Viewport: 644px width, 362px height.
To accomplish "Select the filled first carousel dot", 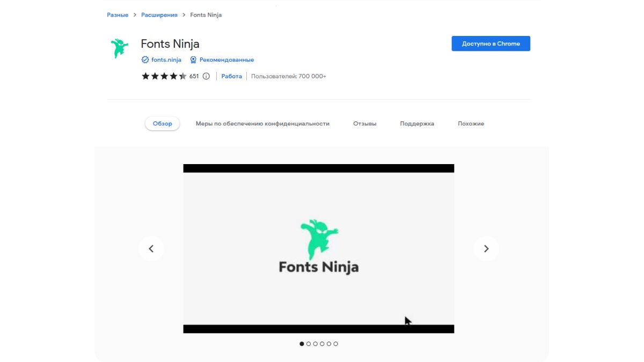I will click(301, 344).
